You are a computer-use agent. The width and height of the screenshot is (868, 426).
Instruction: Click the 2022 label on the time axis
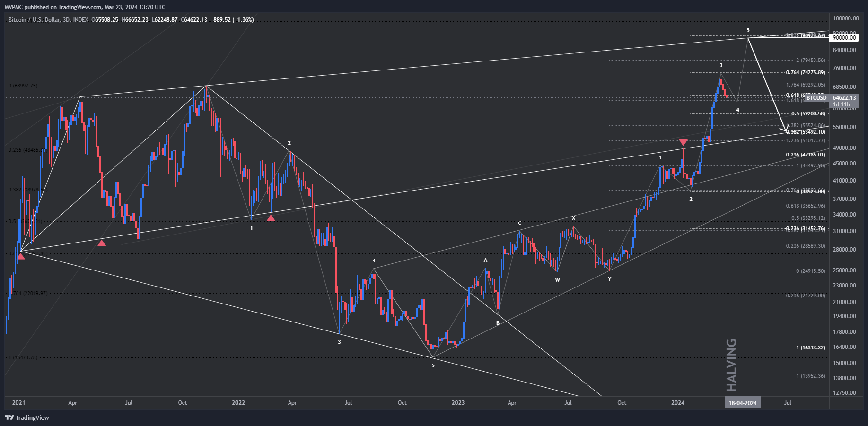click(238, 403)
